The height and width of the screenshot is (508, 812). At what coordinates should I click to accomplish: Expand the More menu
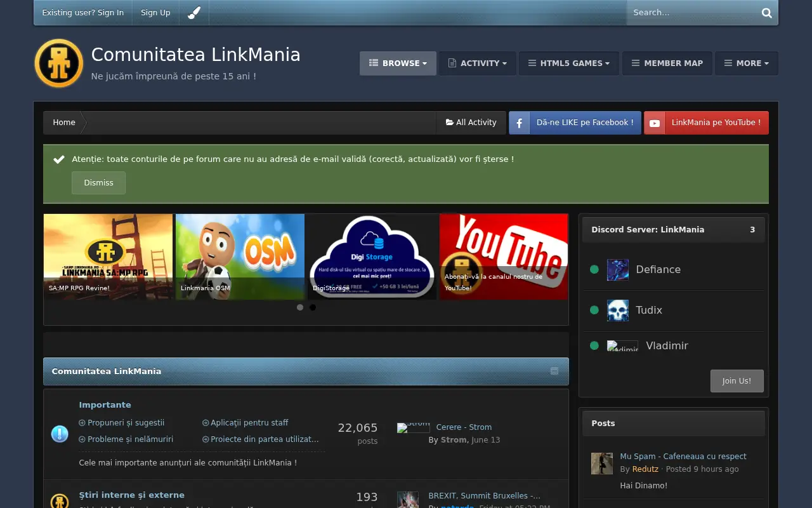[746, 63]
